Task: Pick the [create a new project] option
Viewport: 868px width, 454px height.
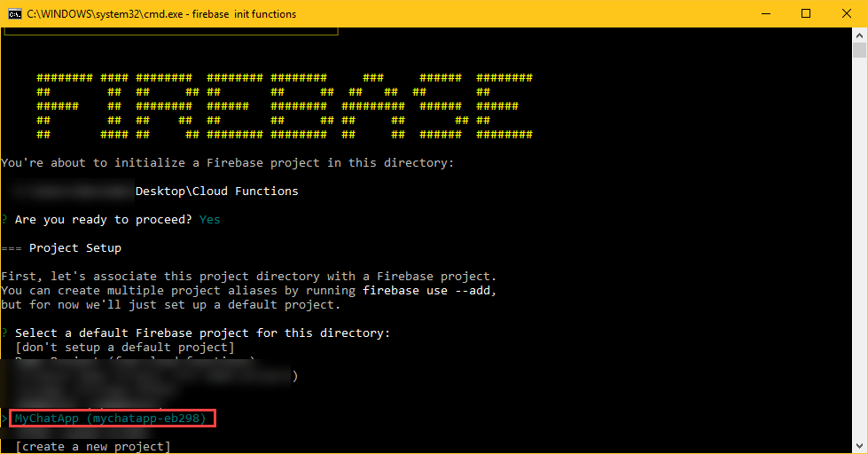Action: pos(92,446)
